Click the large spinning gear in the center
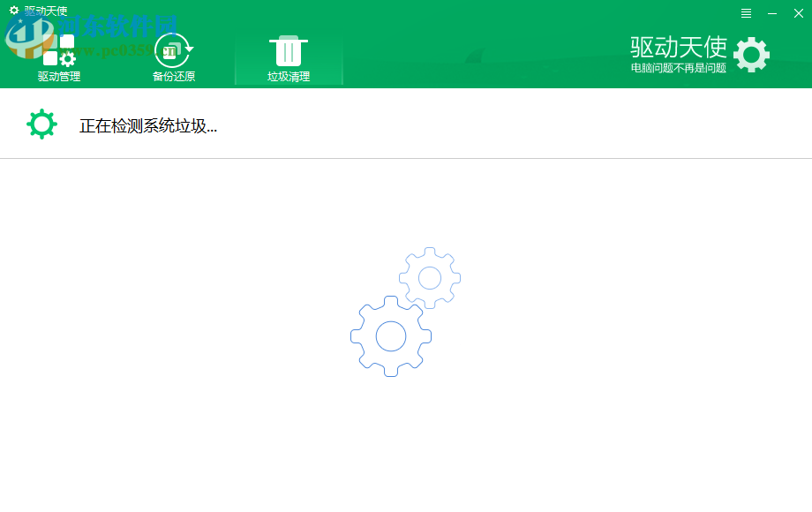 [391, 336]
